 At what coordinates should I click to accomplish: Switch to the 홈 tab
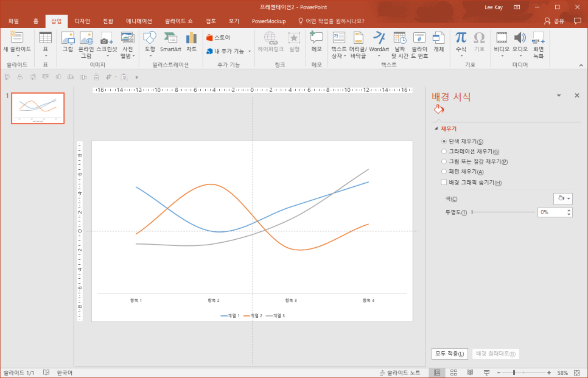(x=36, y=21)
